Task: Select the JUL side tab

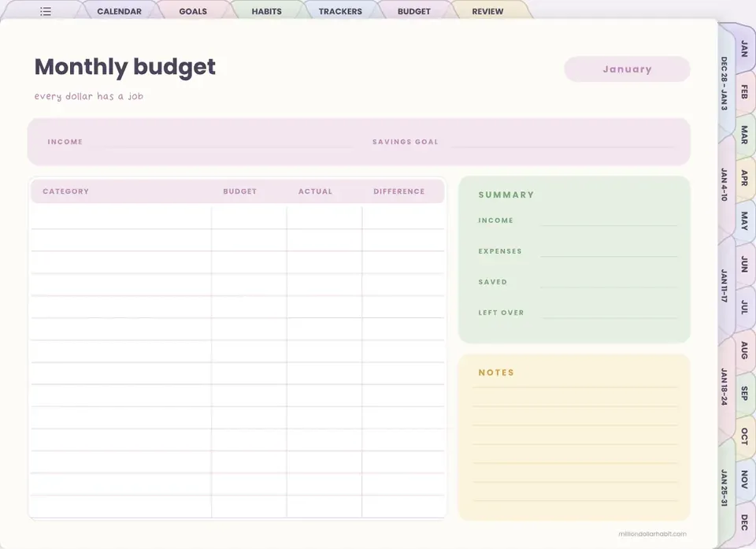Action: tap(744, 307)
